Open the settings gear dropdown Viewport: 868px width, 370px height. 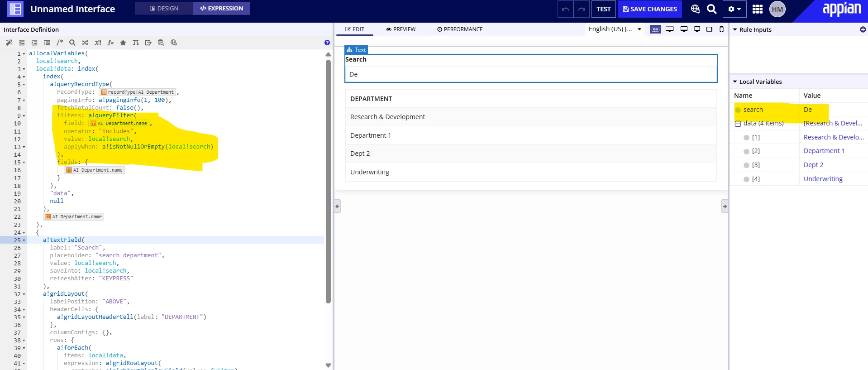pos(734,9)
